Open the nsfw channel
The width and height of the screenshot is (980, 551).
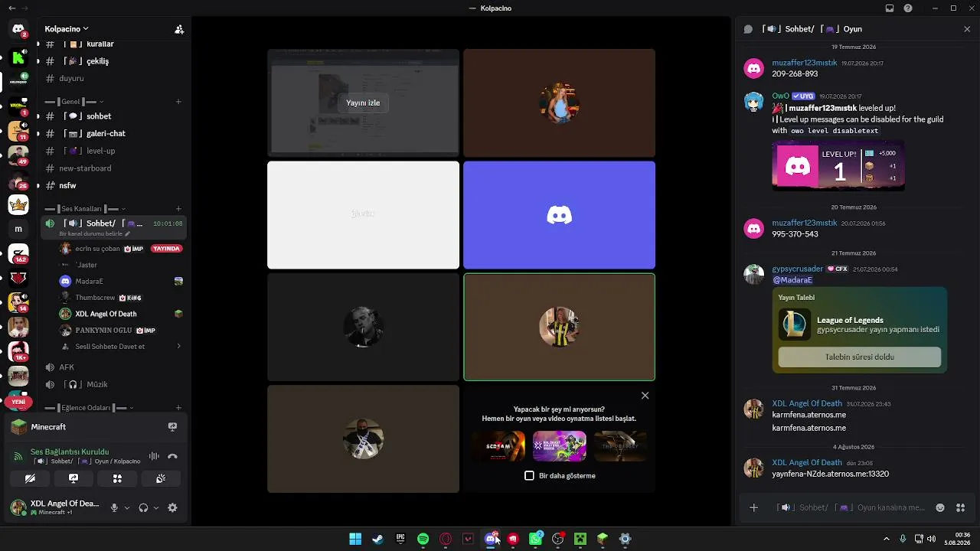(114, 185)
